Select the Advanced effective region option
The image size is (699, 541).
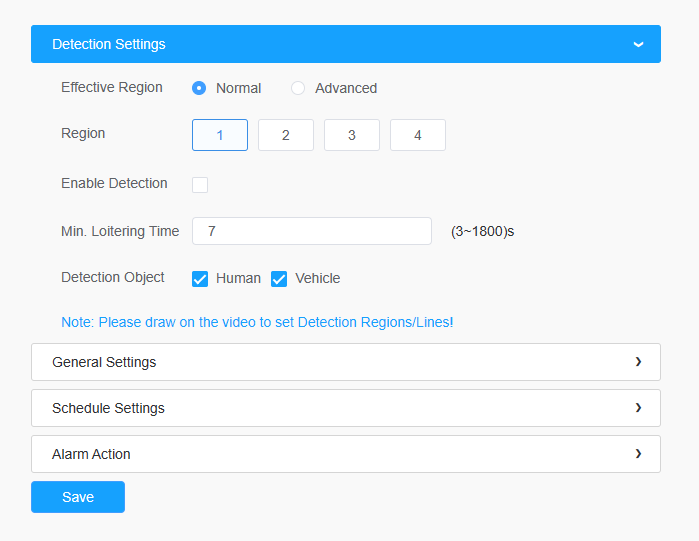click(x=298, y=88)
